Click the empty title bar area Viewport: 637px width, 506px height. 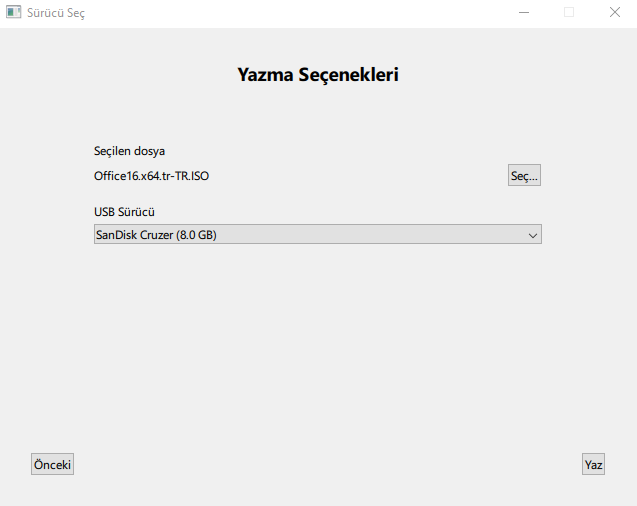(300, 13)
